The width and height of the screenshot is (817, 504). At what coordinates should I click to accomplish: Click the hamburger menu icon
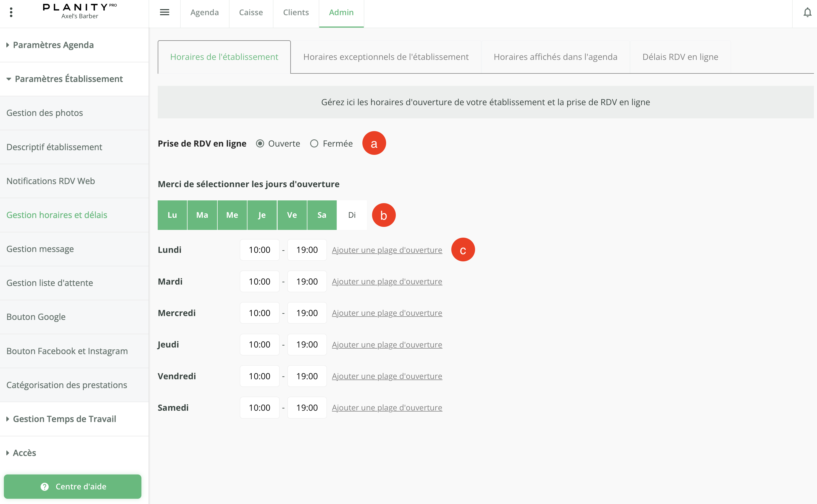coord(164,12)
